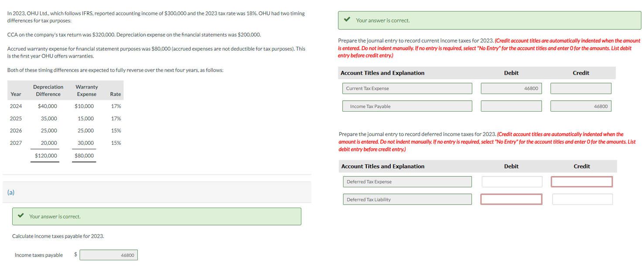Select the Income Tax Payable account title field
644x269 pixels.
tap(407, 106)
